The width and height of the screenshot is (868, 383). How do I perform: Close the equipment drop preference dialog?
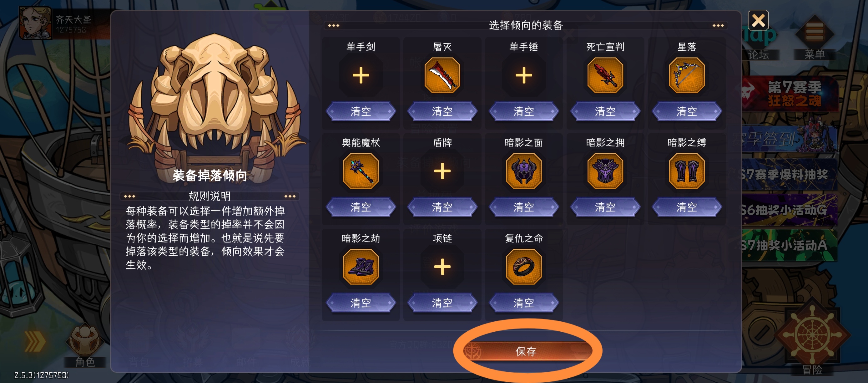coord(758,21)
